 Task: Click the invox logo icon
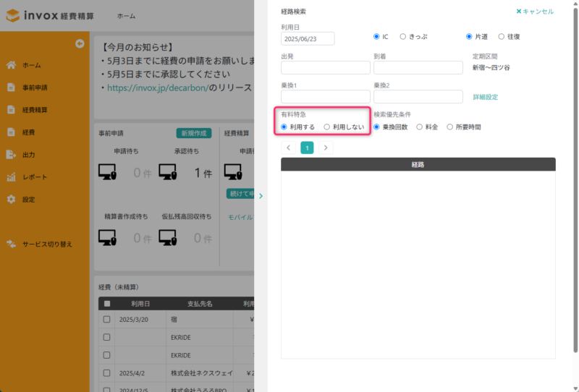(x=12, y=15)
